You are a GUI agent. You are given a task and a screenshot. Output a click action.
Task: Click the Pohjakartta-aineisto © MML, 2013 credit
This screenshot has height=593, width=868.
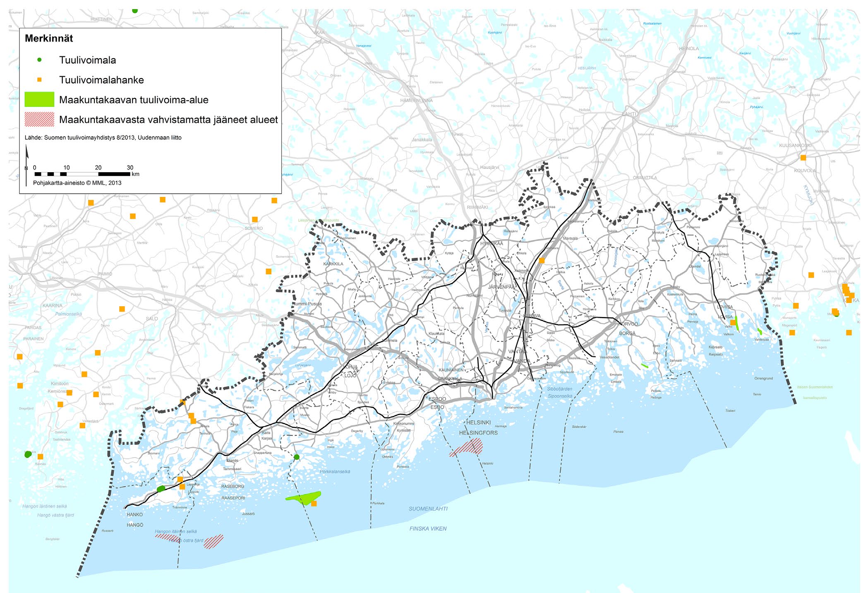coord(77,182)
